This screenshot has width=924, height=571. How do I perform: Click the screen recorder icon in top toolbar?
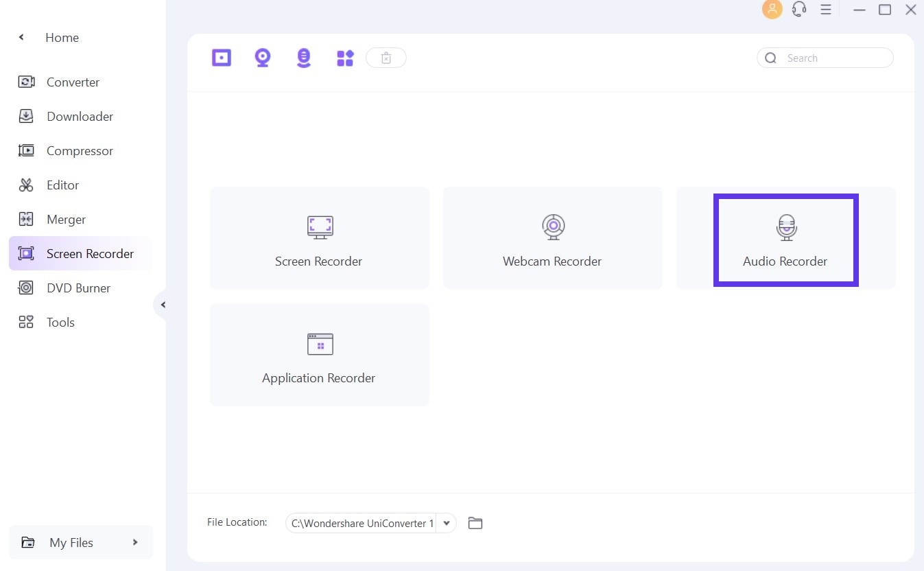pos(222,58)
